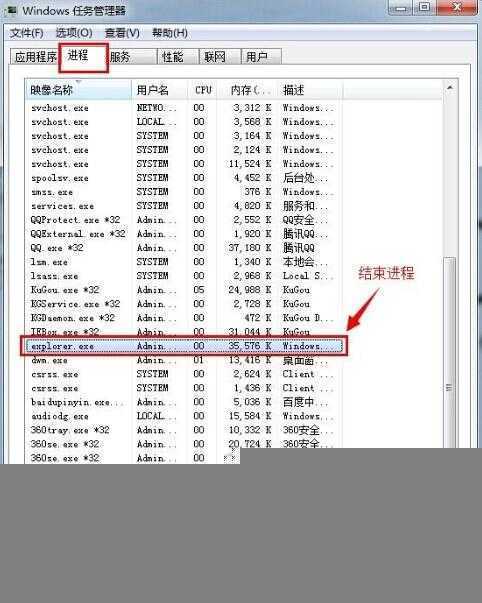The height and width of the screenshot is (603, 482).
Task: Click the LOCAL user of audiodg.exe
Action: pos(156,416)
